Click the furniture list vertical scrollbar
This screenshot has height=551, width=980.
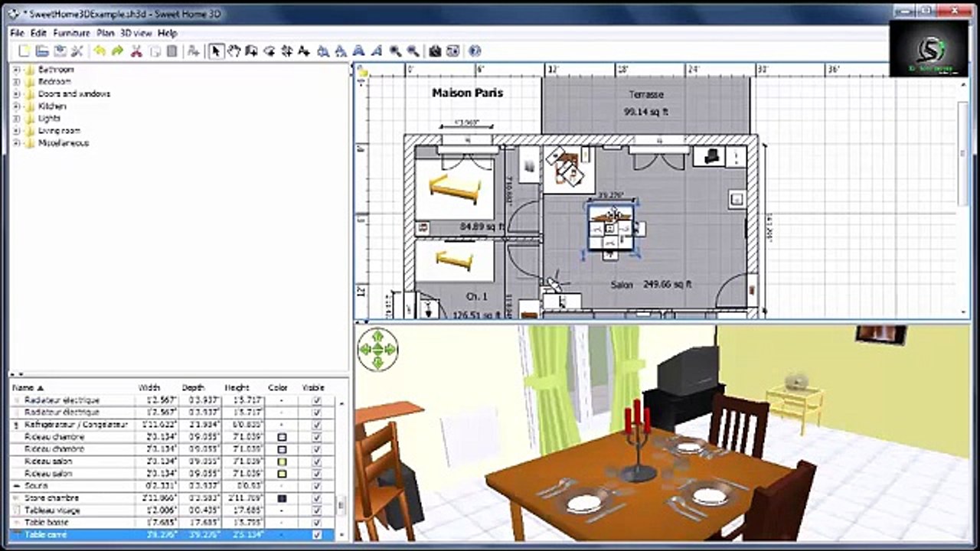coord(341,507)
